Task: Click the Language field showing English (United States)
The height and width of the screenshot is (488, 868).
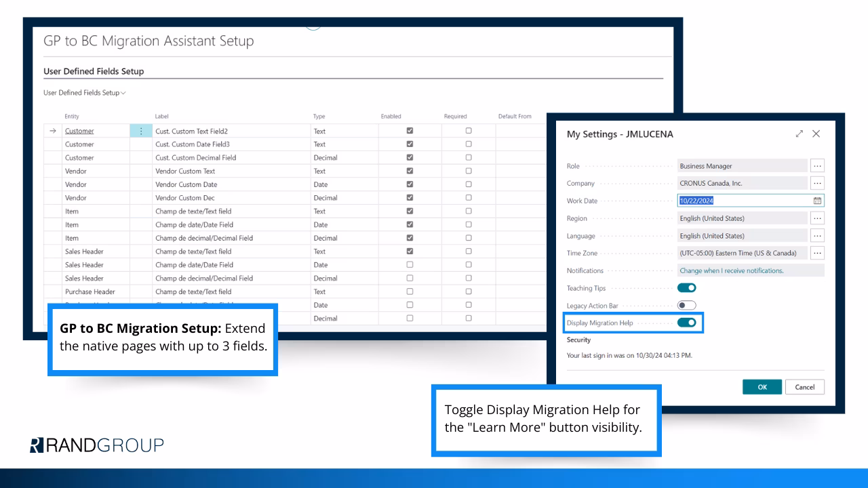Action: click(x=743, y=236)
